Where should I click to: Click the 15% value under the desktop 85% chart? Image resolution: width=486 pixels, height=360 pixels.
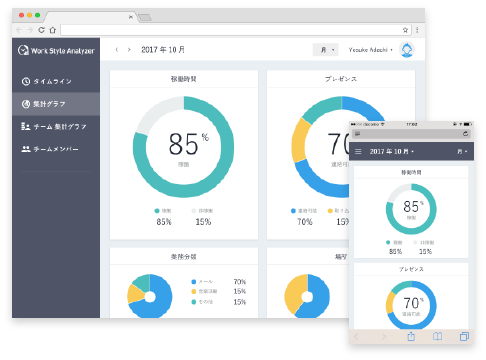pos(203,222)
